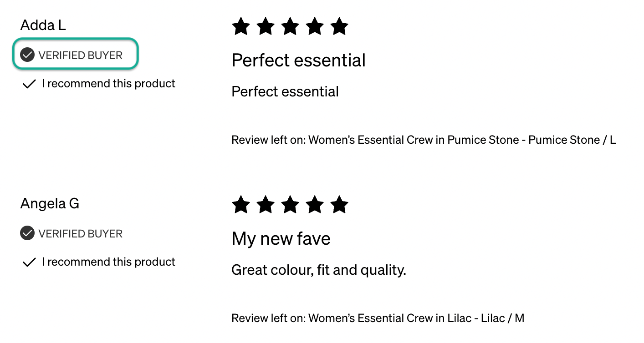This screenshot has height=343, width=644.
Task: Click the recommend checkmark under Angela G
Action: pyautogui.click(x=29, y=262)
